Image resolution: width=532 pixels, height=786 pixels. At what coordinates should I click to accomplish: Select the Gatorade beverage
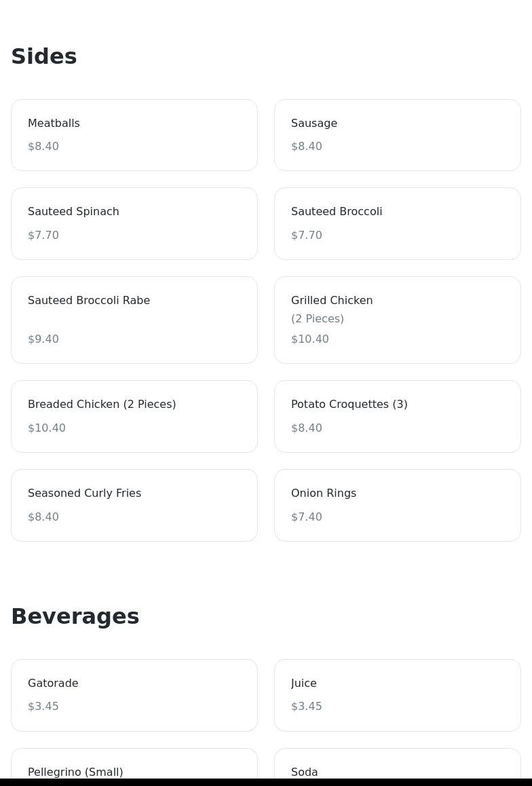(134, 695)
